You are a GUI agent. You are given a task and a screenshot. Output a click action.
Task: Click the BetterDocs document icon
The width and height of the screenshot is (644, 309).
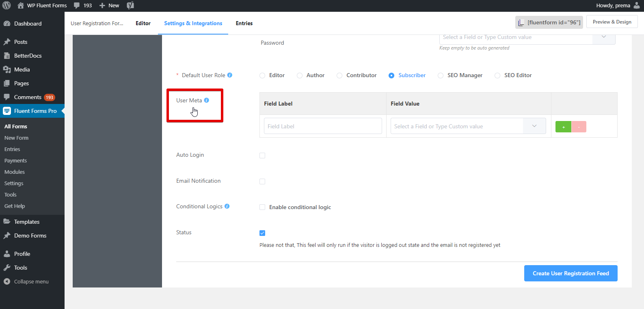[7, 56]
